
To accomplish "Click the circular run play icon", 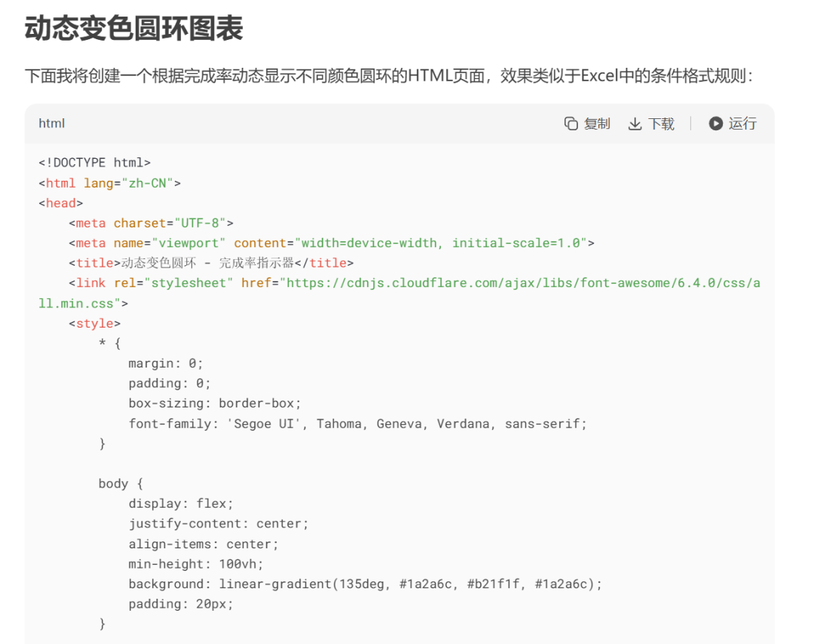I will [x=715, y=124].
